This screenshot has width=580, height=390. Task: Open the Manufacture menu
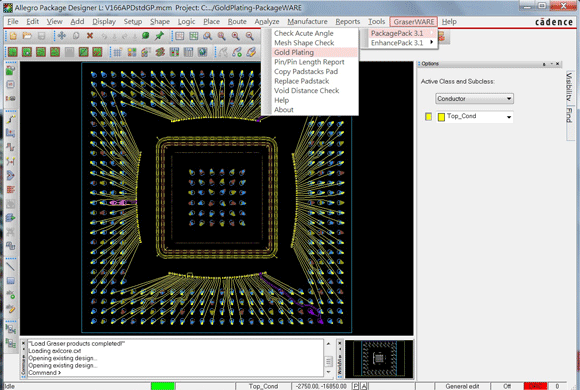(307, 22)
